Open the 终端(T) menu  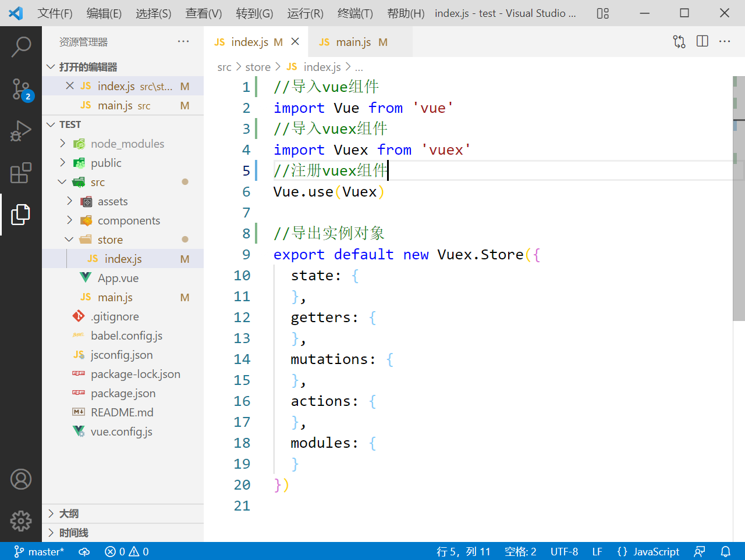355,13
